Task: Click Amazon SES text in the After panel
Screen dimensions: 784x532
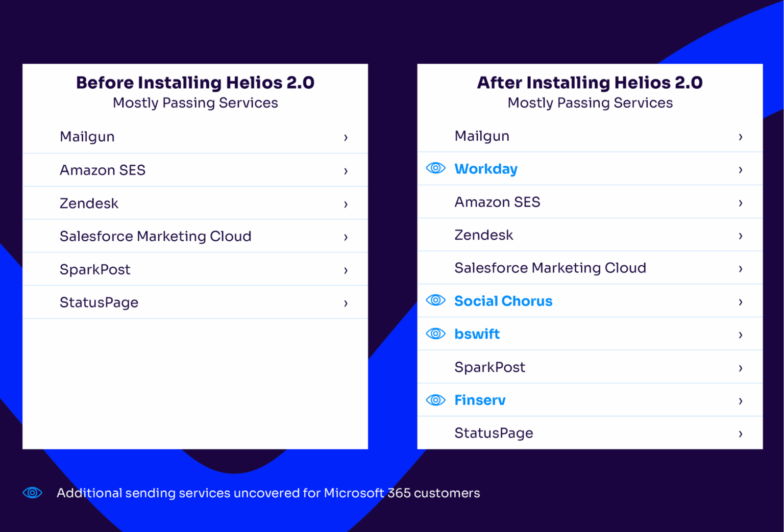Action: (x=497, y=202)
